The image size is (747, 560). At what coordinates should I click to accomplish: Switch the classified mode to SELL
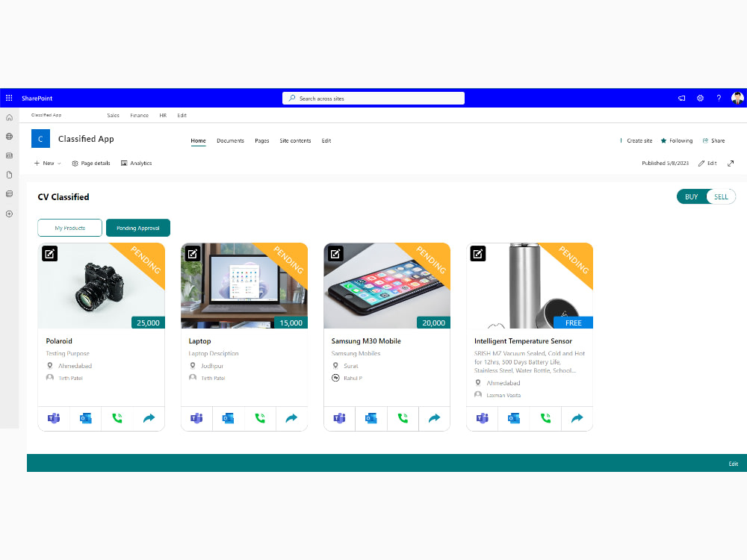[x=720, y=196]
